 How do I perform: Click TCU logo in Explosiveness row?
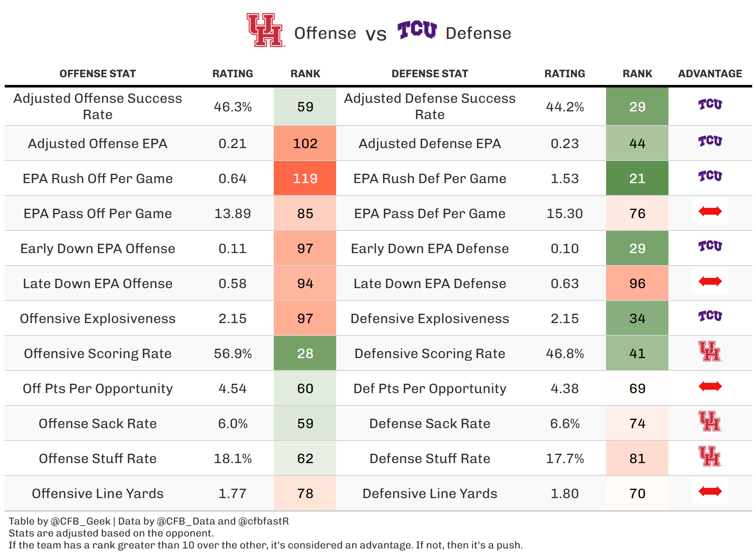[710, 316]
